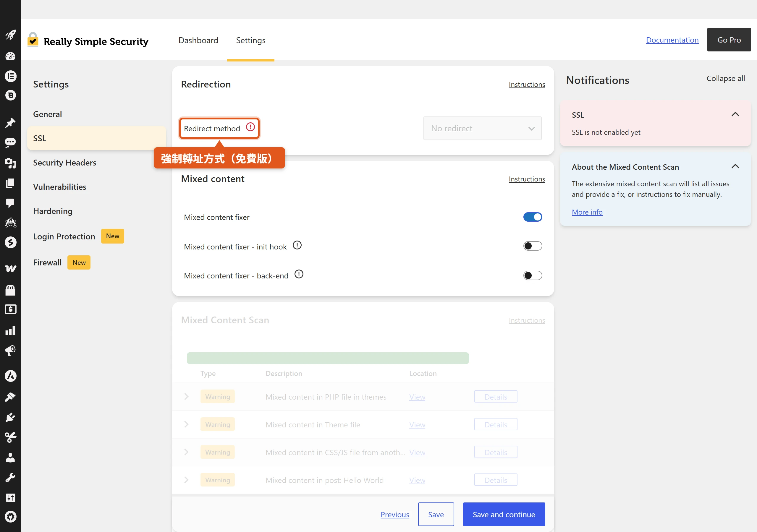The width and height of the screenshot is (757, 532).
Task: Click the red info icon beside Redirect method
Action: 250,127
